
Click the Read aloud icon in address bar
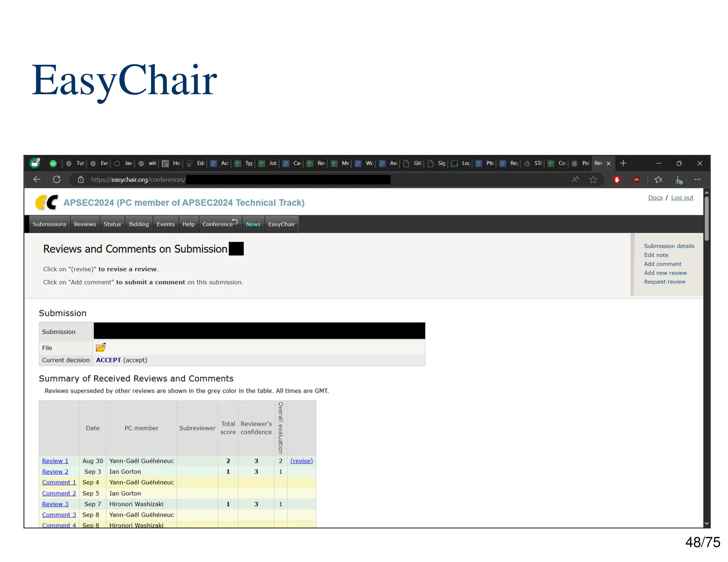coord(576,179)
